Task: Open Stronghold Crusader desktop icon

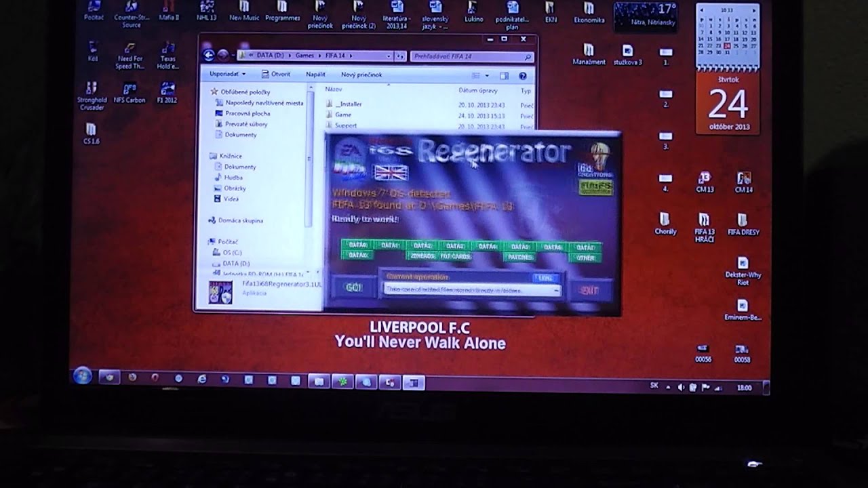Action: 92,96
